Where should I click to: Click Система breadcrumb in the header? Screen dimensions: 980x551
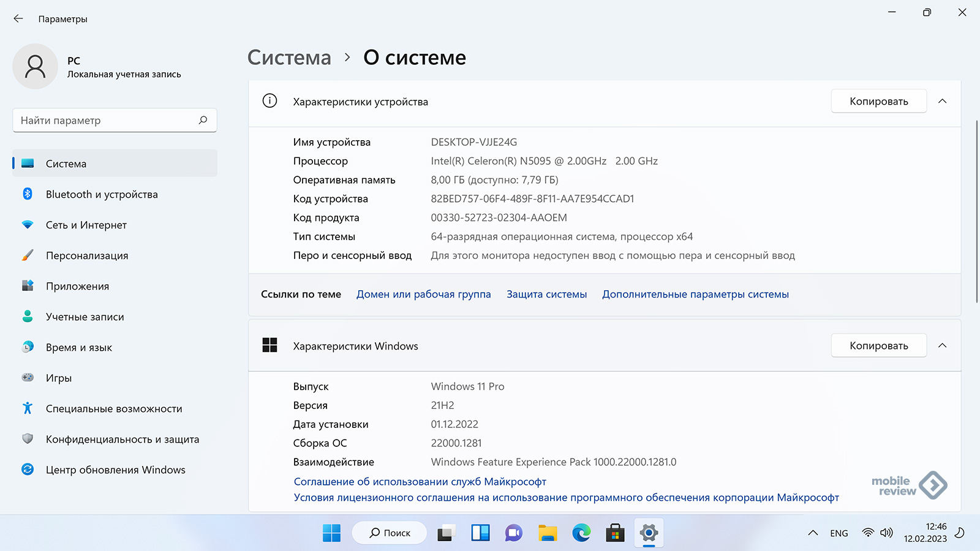pyautogui.click(x=289, y=58)
